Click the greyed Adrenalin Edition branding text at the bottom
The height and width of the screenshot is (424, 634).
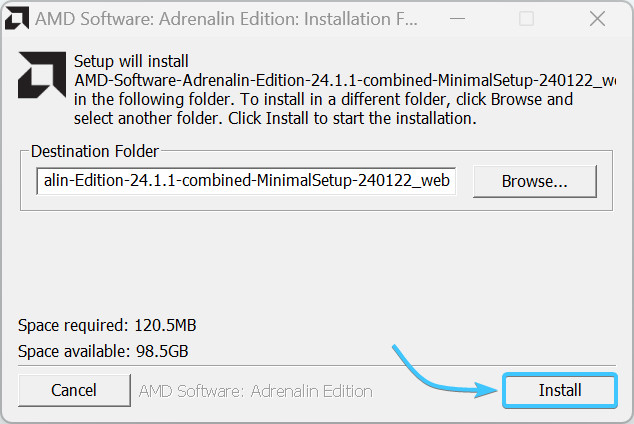(255, 391)
